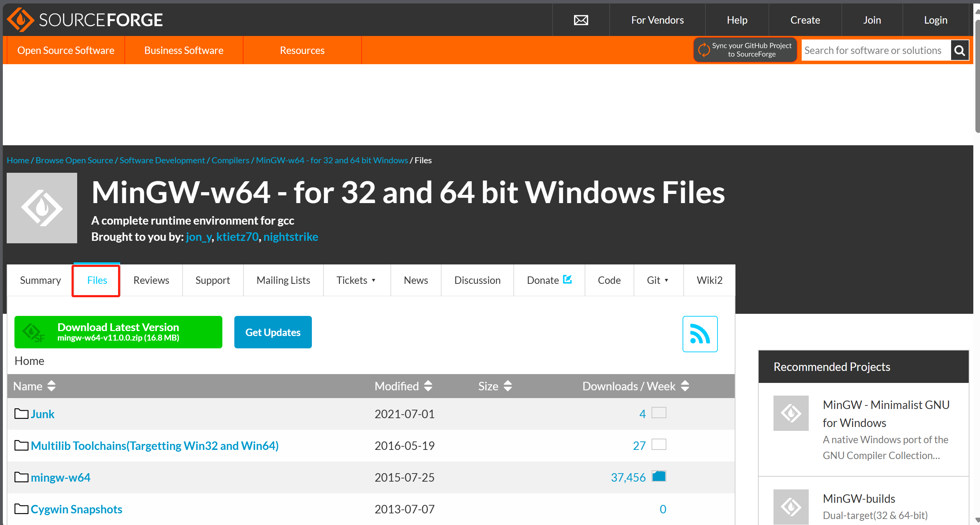Click the search magnifier button
980x525 pixels.
click(960, 50)
